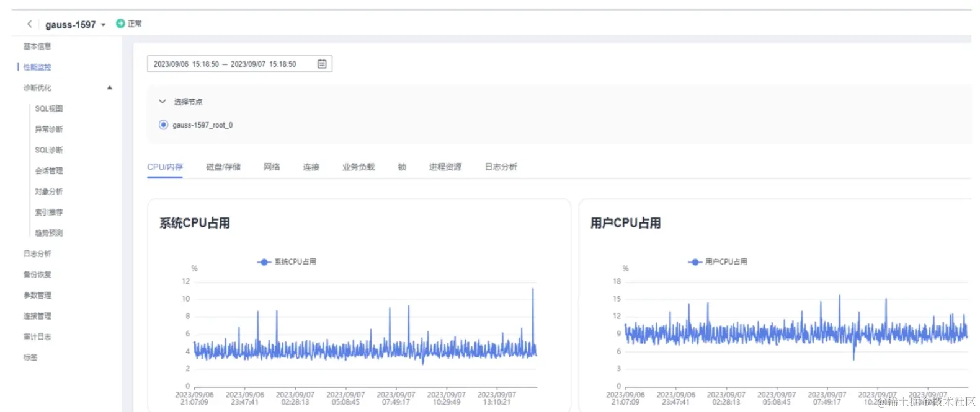This screenshot has width=980, height=412.
Task: Select 性能监控 in the sidebar
Action: point(37,67)
